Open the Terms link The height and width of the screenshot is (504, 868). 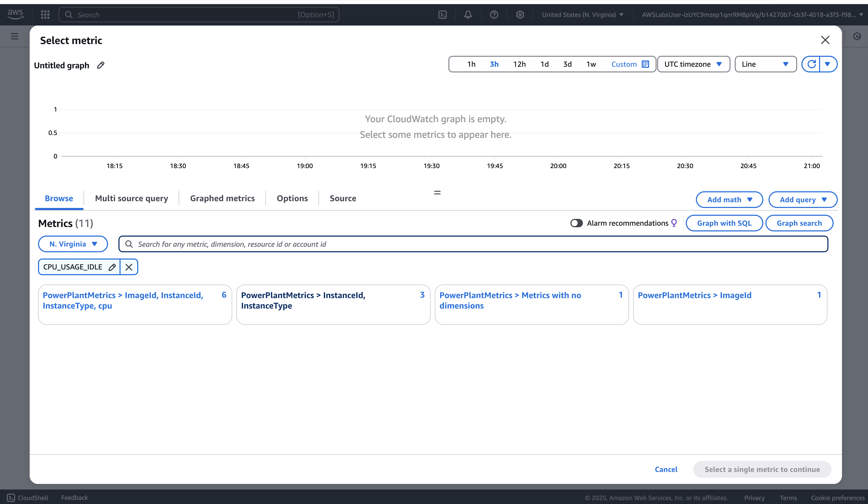[788, 498]
